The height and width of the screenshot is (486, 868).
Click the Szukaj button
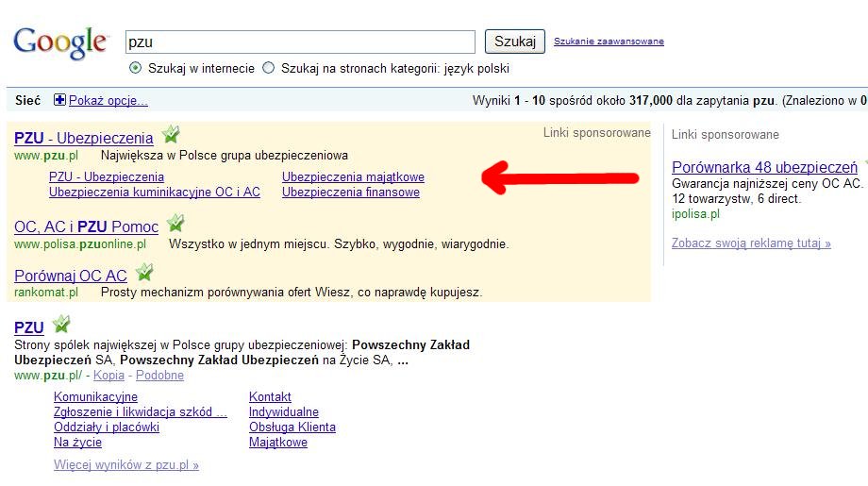click(x=515, y=42)
